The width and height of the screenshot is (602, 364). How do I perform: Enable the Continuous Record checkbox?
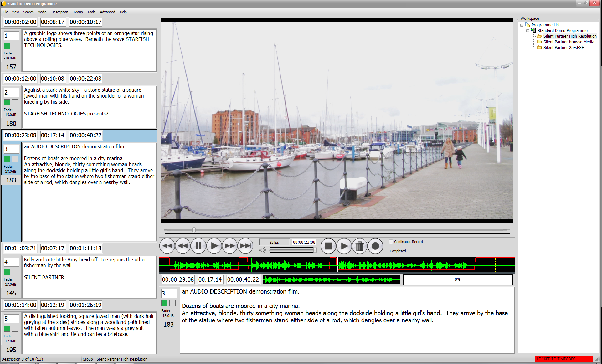[x=391, y=242]
